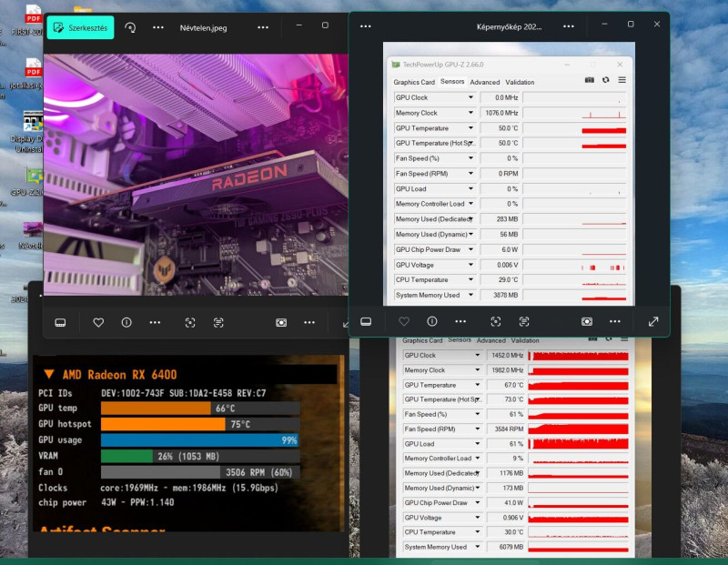Open the leftmost three-dots menu in the Képernyőkép window title bar
The width and height of the screenshot is (728, 565).
pos(366,26)
